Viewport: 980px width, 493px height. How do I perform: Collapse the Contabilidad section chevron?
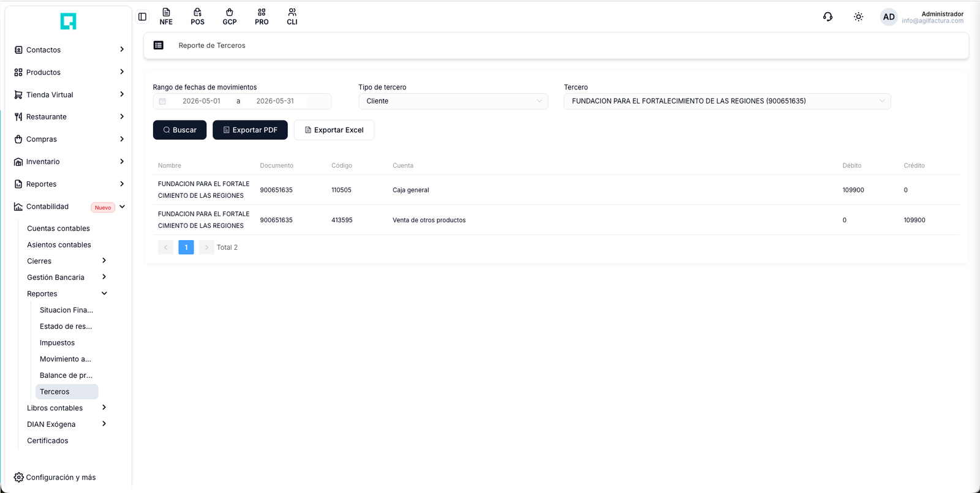click(x=123, y=206)
